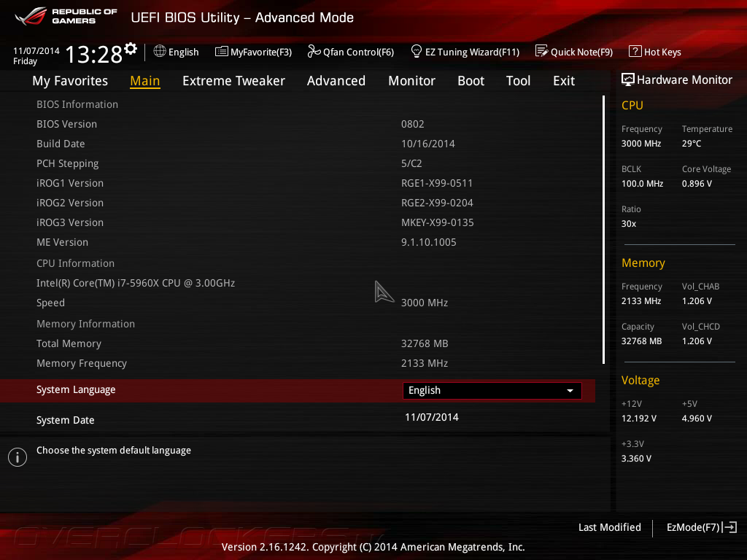
Task: Click the Hardware Monitor screen icon
Action: click(x=628, y=79)
